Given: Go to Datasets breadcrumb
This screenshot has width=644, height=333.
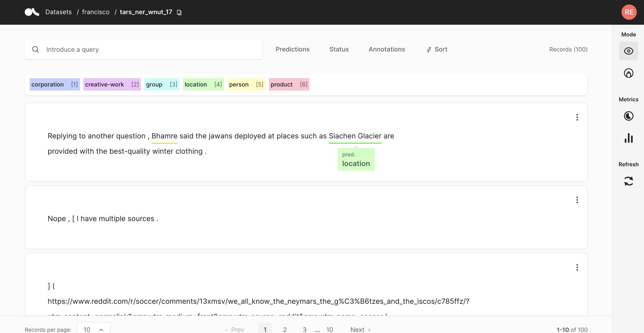Looking at the screenshot, I should point(58,12).
